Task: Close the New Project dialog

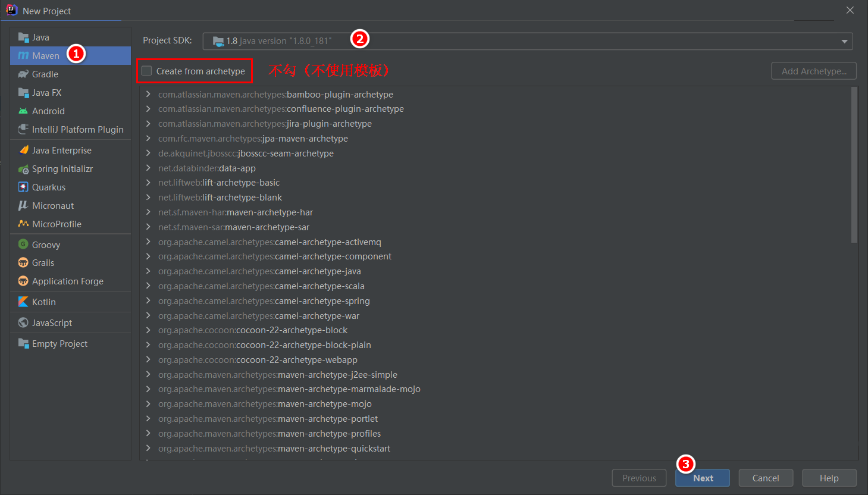Action: (x=850, y=10)
